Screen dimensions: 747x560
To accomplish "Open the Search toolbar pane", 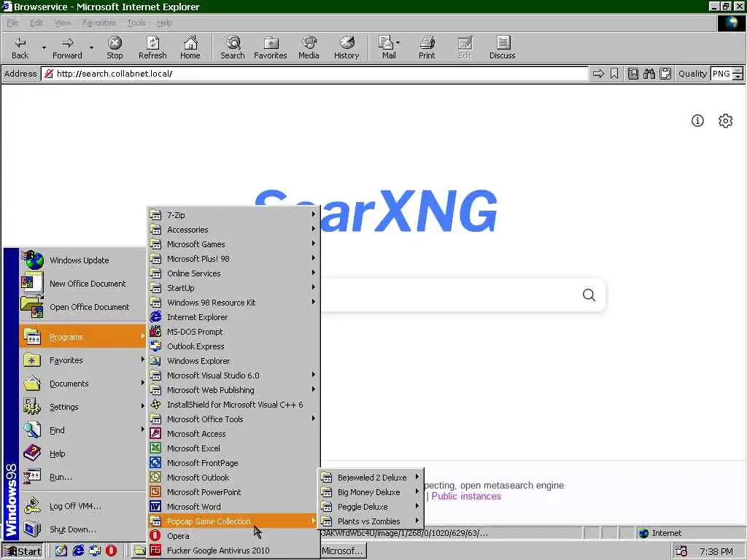I will [233, 47].
